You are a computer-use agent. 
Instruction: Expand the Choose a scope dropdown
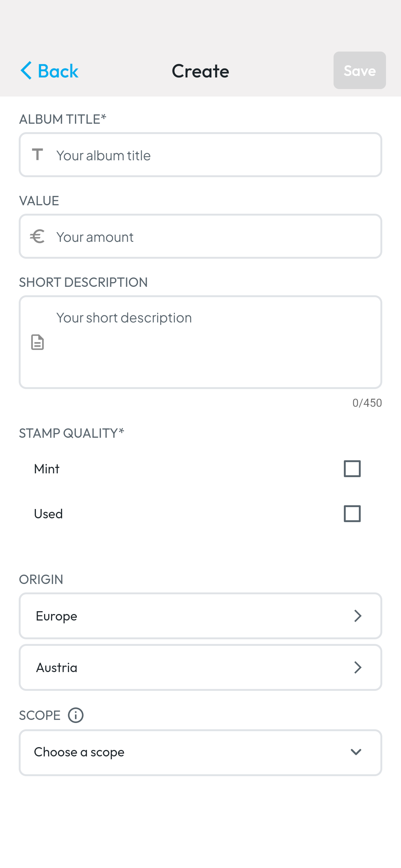click(200, 752)
